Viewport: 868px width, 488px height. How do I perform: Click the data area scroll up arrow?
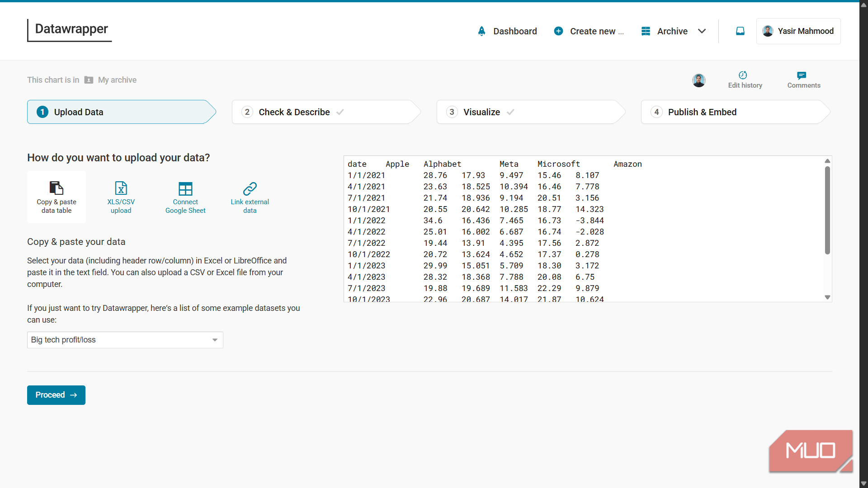tap(827, 161)
